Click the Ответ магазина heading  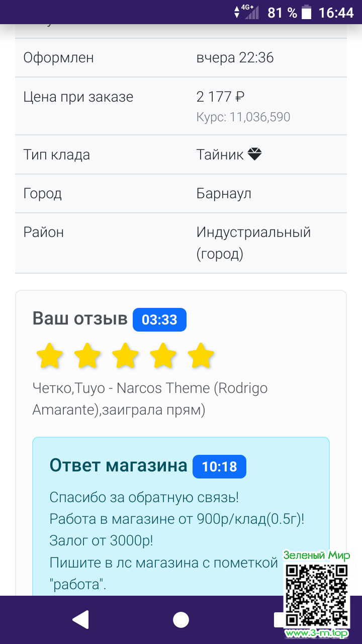click(118, 466)
